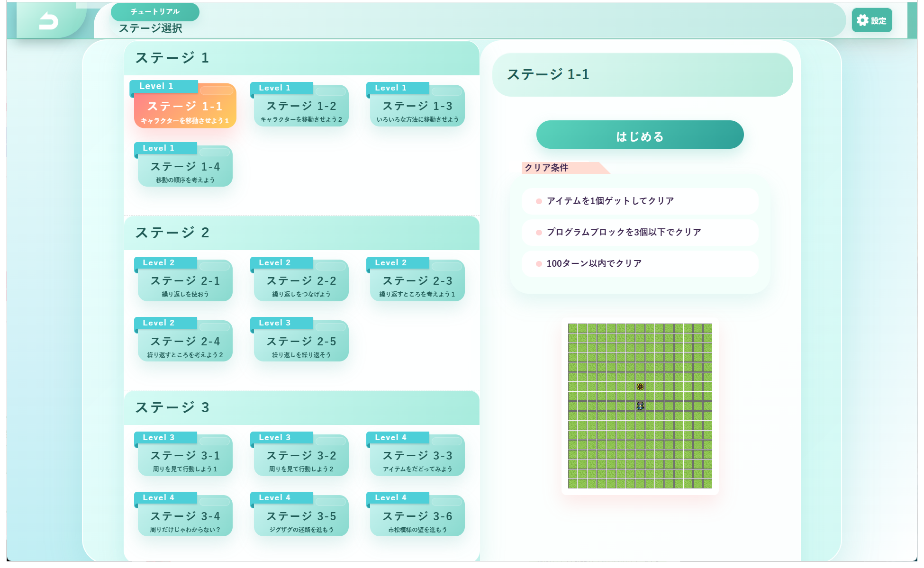Open the 設定 settings gear button

[871, 20]
